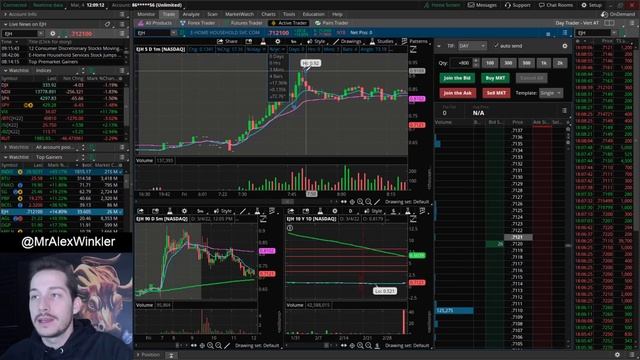The height and width of the screenshot is (360, 640).
Task: Open the Template Single dropdown
Action: click(551, 93)
